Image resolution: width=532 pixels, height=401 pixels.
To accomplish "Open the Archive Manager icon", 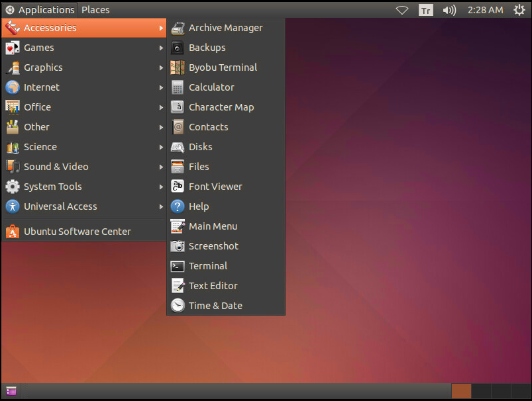I will [x=178, y=28].
